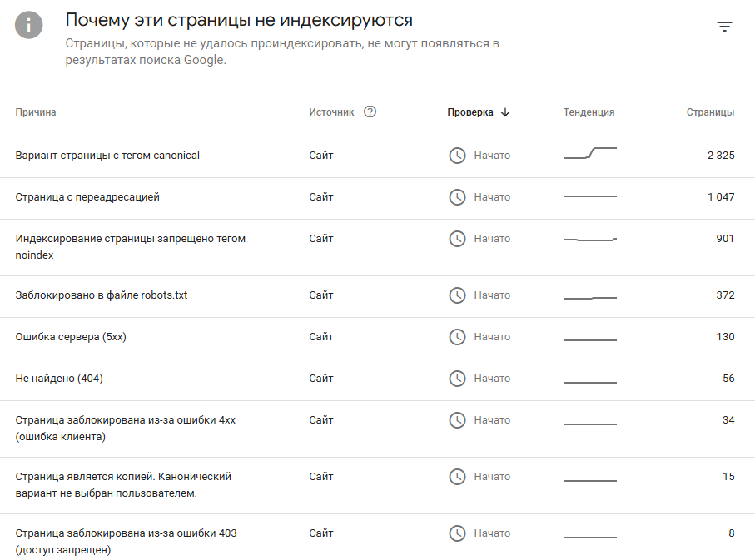This screenshot has height=560, width=755.
Task: Sort by the Страницы column header
Action: (x=710, y=112)
